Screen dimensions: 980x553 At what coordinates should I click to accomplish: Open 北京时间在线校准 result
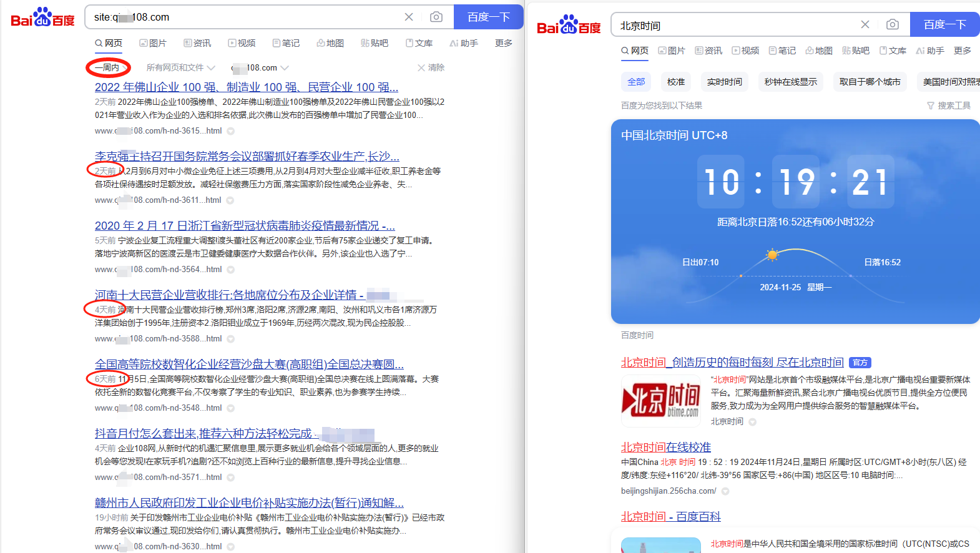[x=666, y=448]
